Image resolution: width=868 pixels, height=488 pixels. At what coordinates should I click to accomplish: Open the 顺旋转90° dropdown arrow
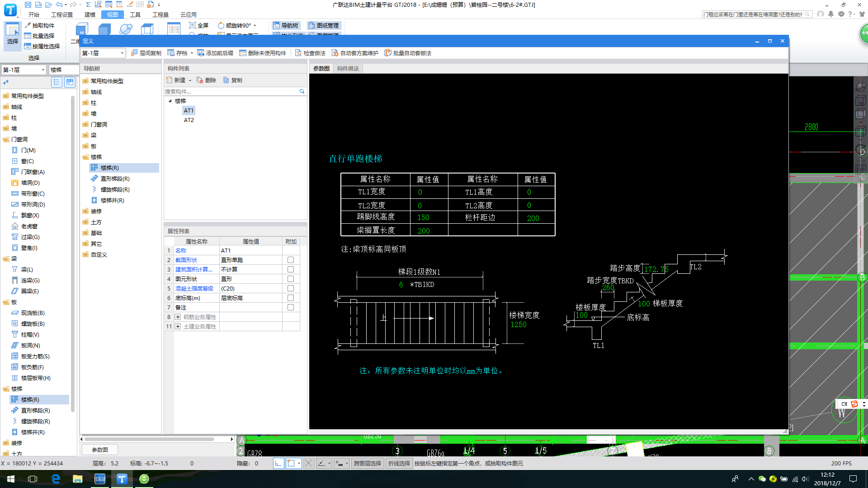pyautogui.click(x=255, y=25)
